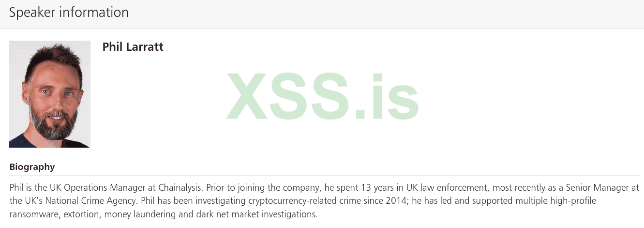Viewport: 644px width, 228px height.
Task: Click the speaker's portrait photo
Action: (x=50, y=94)
